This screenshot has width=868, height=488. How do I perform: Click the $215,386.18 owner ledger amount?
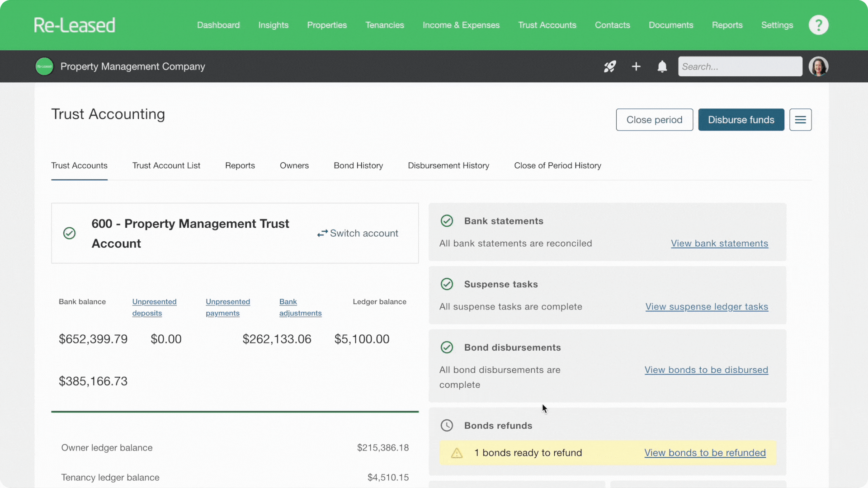382,448
